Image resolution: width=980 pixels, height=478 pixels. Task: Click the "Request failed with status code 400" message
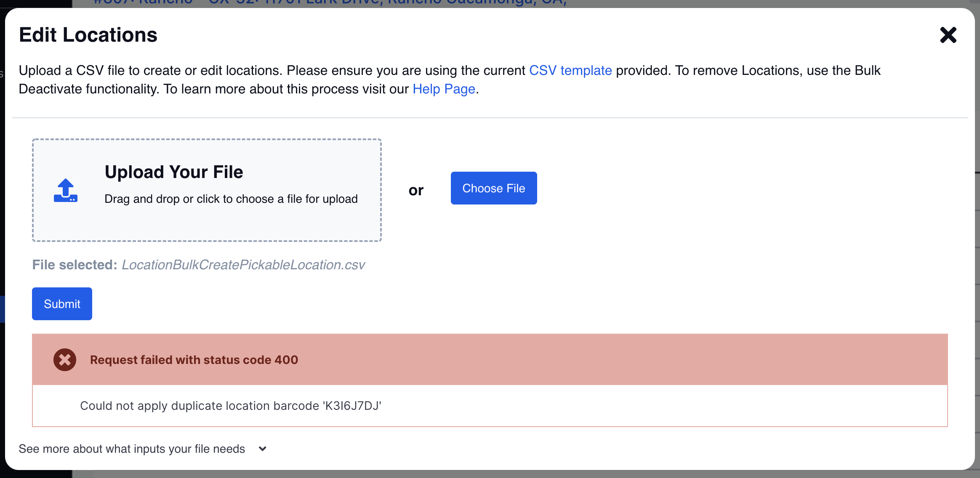point(194,360)
